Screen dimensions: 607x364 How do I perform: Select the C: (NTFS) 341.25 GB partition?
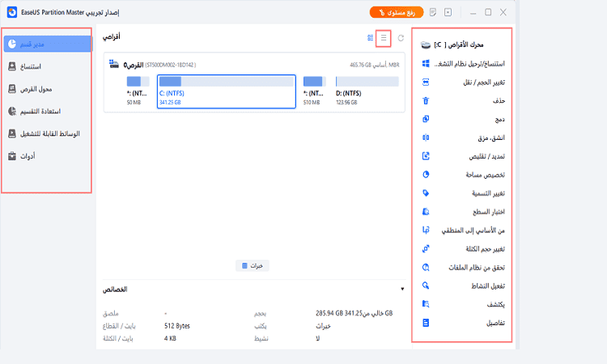tap(227, 91)
